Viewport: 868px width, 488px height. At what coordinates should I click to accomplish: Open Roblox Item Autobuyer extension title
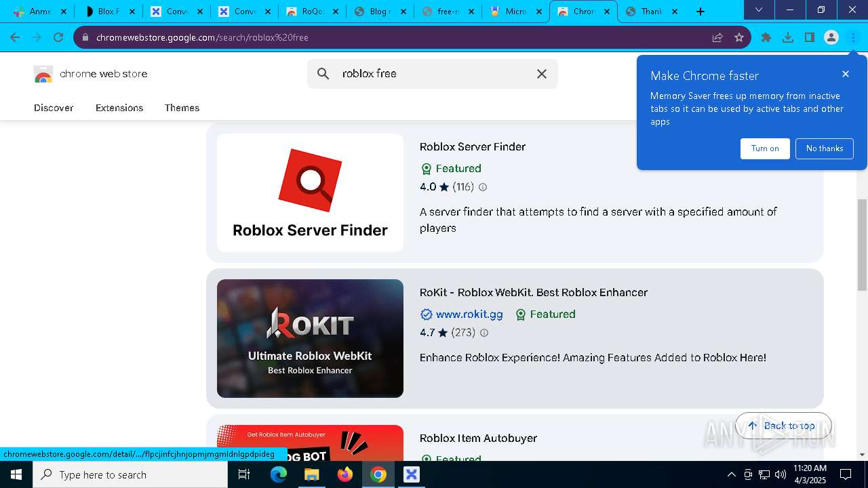coord(478,438)
